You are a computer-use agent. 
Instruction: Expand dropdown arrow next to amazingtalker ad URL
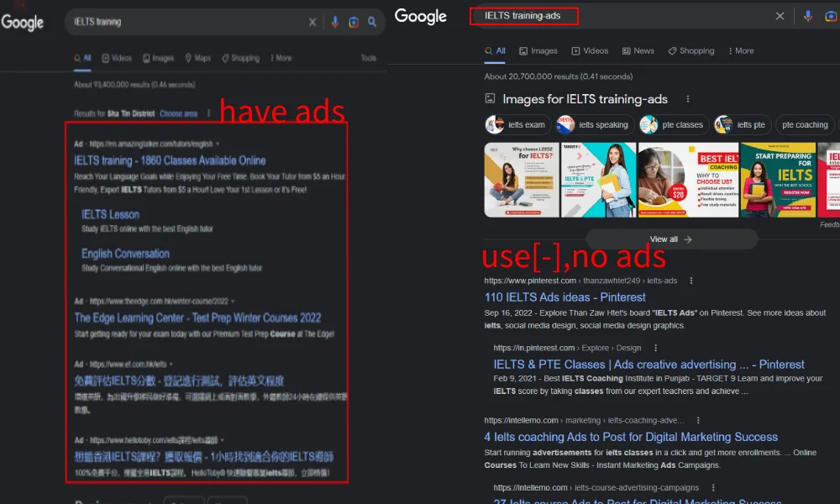click(218, 144)
